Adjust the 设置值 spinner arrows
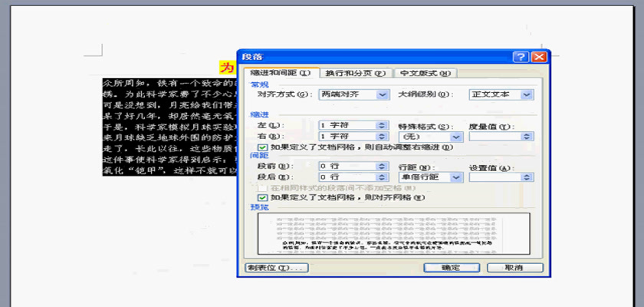This screenshot has width=644, height=307. (527, 177)
